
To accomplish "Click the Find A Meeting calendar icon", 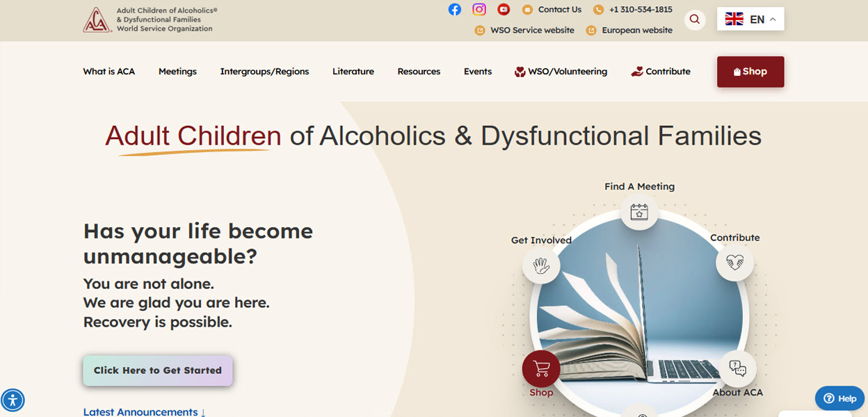I will (639, 211).
